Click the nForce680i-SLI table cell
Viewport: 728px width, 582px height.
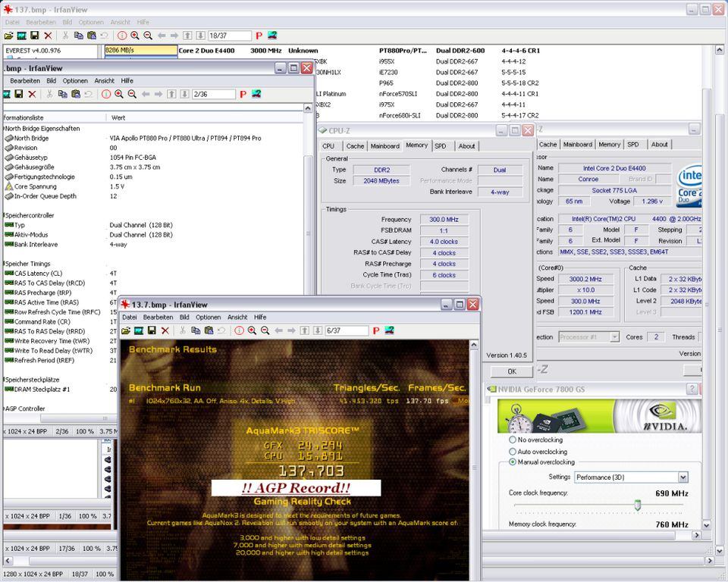coord(400,115)
